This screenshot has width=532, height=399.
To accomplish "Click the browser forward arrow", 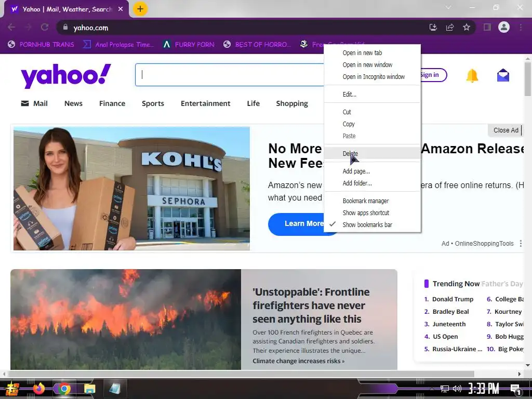I will 28,27.
